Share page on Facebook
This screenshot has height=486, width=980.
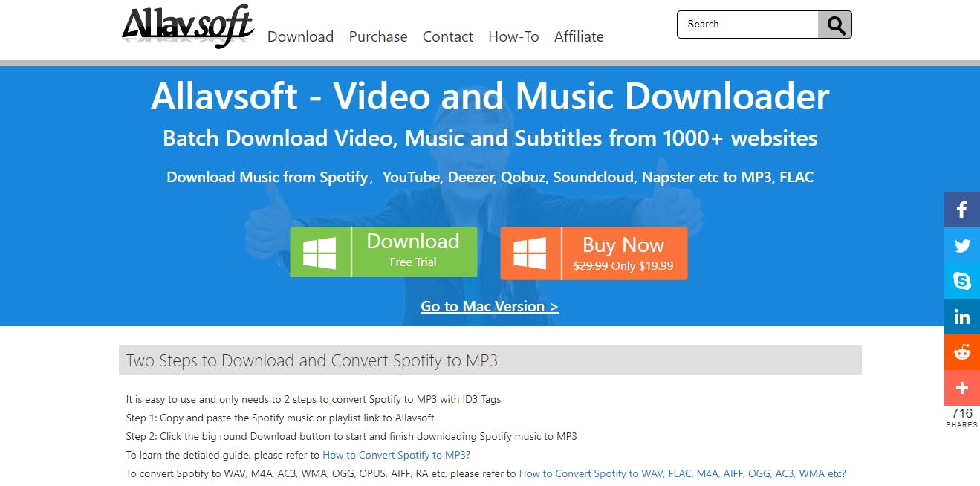(962, 210)
